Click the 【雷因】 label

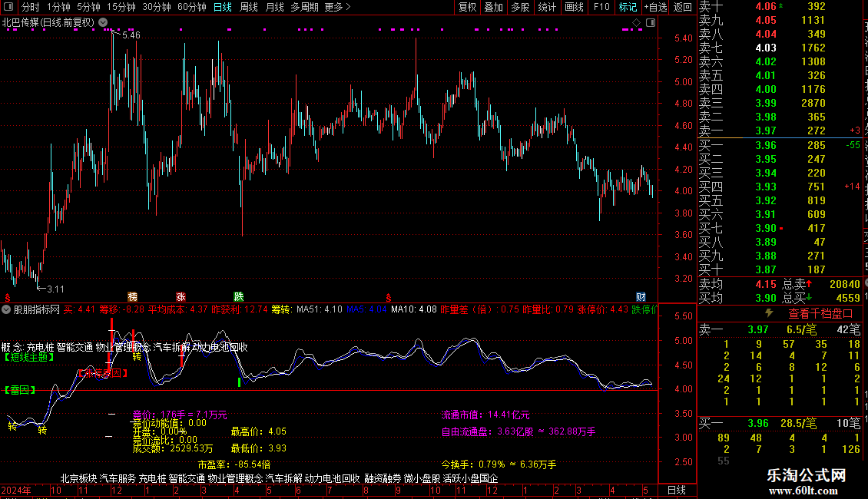pyautogui.click(x=20, y=390)
